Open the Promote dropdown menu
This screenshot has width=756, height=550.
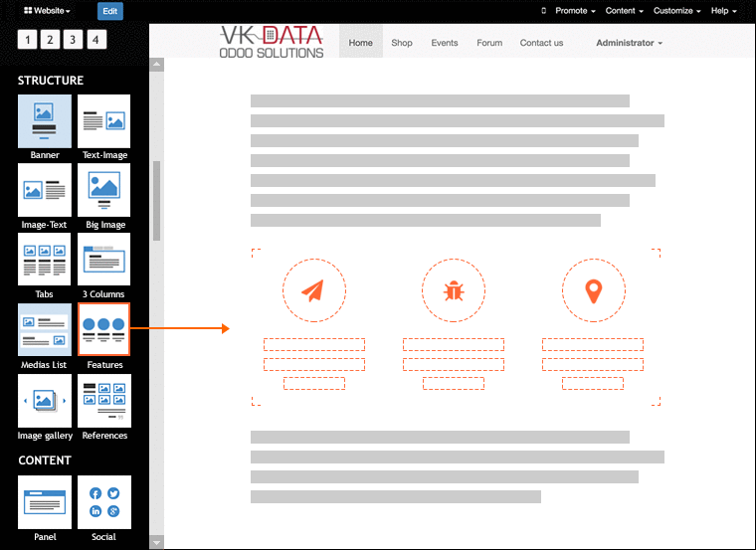click(575, 11)
